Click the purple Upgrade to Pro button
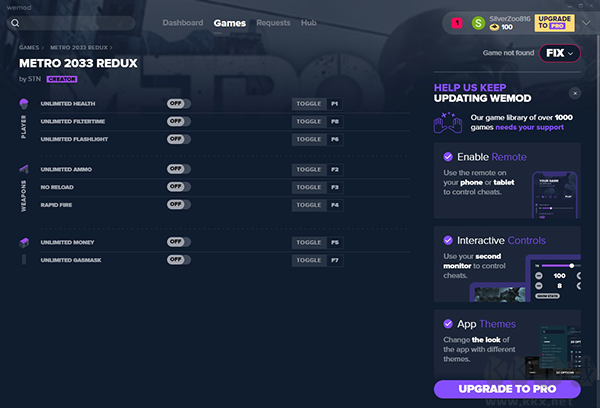Screen dimensions: 600x408 [507, 389]
